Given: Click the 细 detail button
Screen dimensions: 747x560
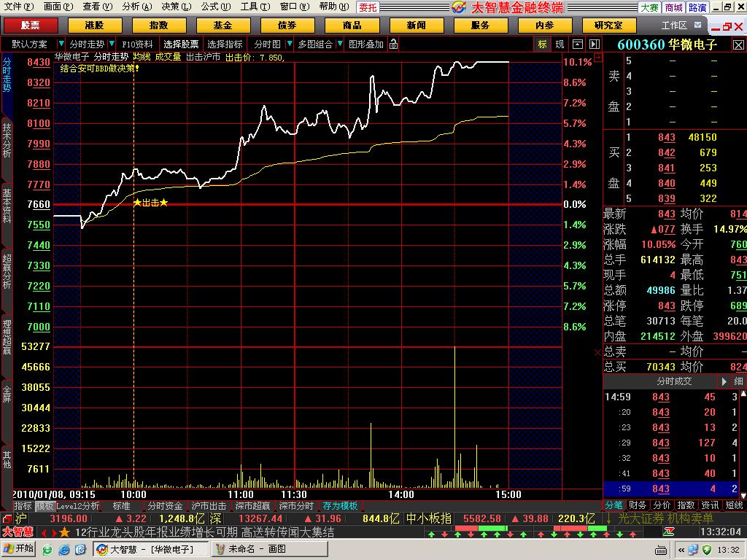Looking at the screenshot, I should point(738,381).
